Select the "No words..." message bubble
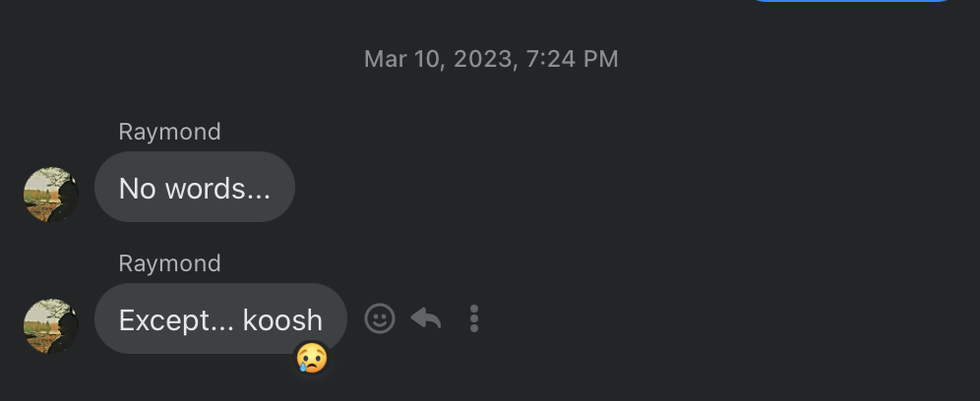 click(x=194, y=188)
